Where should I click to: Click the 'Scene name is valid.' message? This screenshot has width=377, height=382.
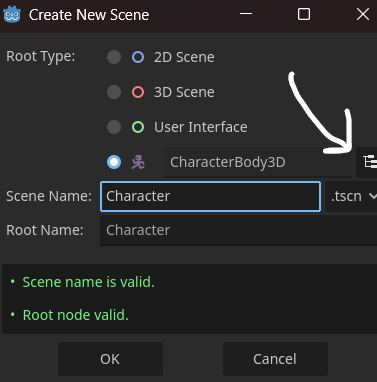coord(88,282)
